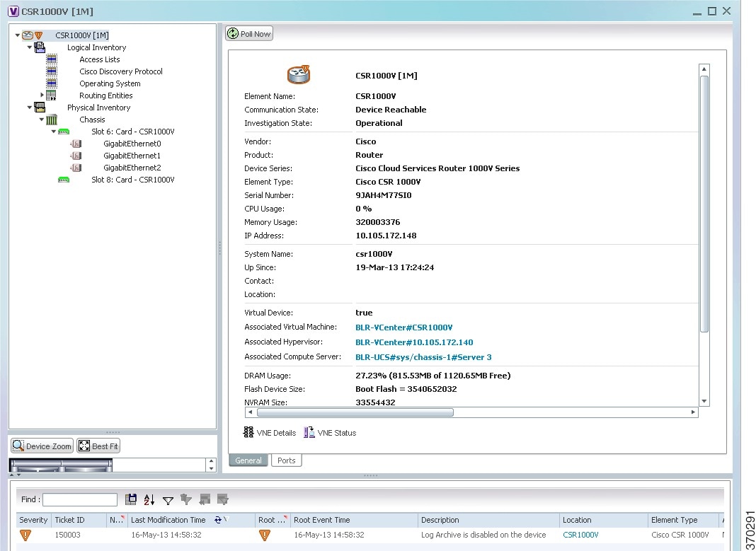756x551 pixels.
Task: Click the horizontal scrollbar thumb in properties
Action: tap(355, 412)
